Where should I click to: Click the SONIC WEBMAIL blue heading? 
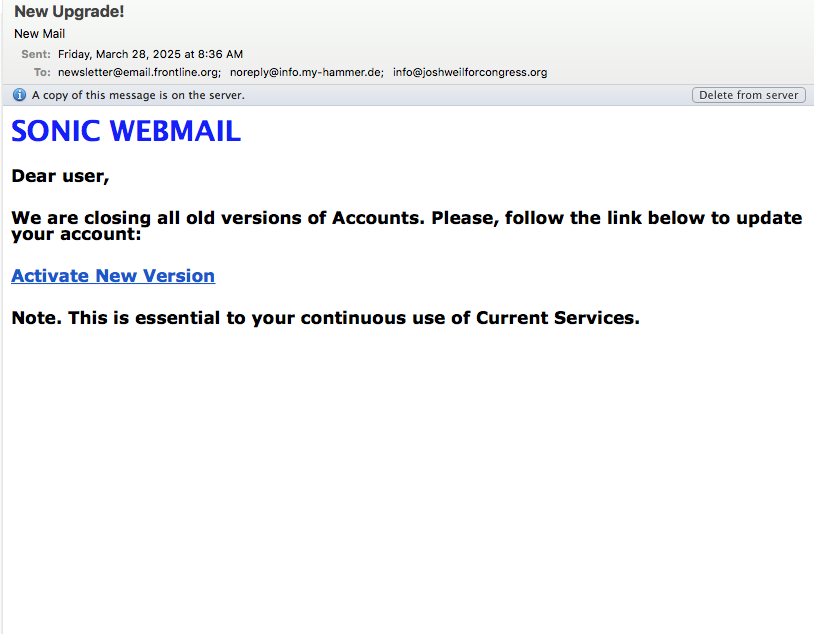(x=126, y=131)
